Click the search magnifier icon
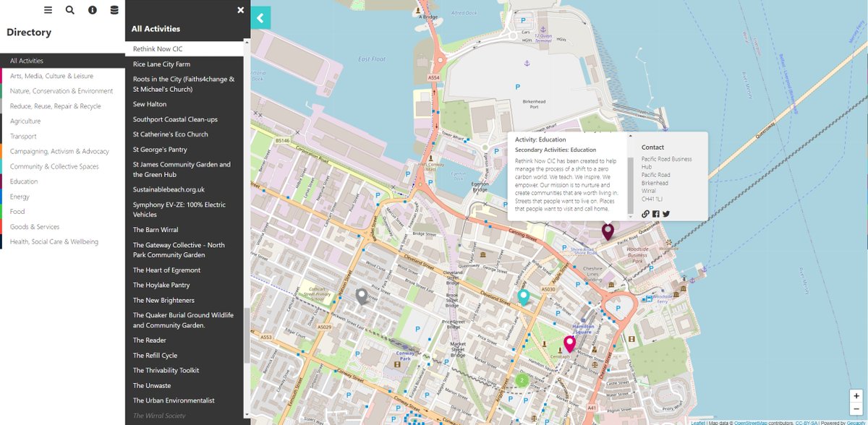Viewport: 868px width, 425px height. (69, 9)
